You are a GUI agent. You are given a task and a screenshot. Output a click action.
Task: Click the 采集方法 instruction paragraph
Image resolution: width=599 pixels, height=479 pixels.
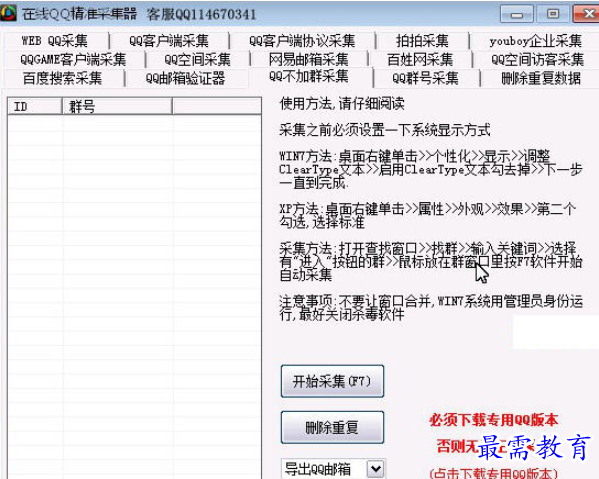431,262
